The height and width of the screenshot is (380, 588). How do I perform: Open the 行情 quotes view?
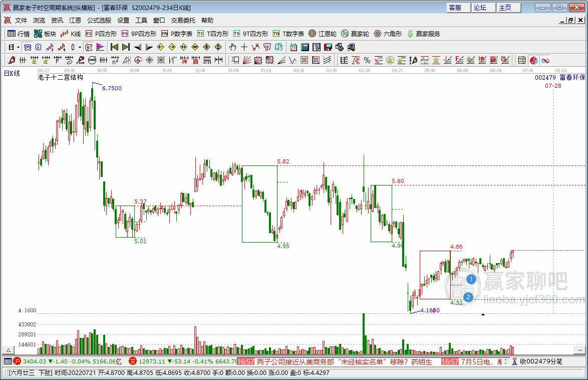[x=19, y=34]
